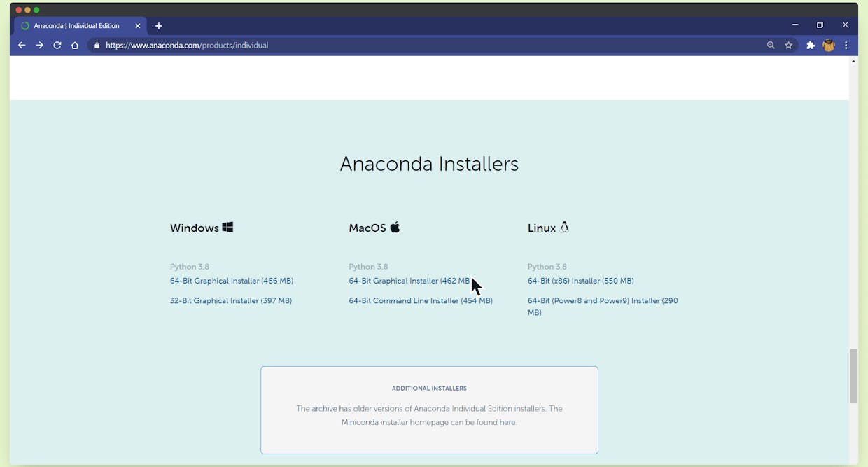The image size is (868, 467).
Task: Click Python 3.8 label under Linux
Action: [x=547, y=267]
